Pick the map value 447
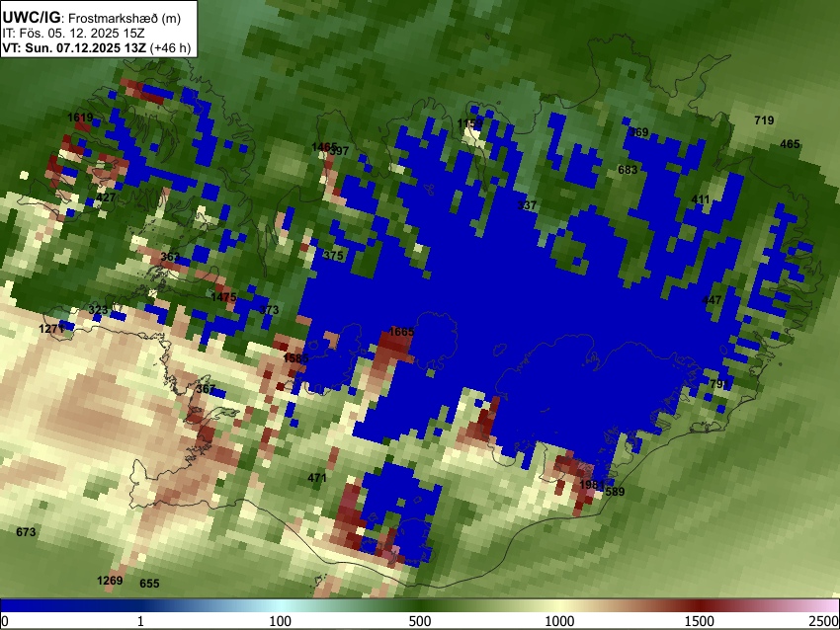This screenshot has height=630, width=840. pos(712,300)
